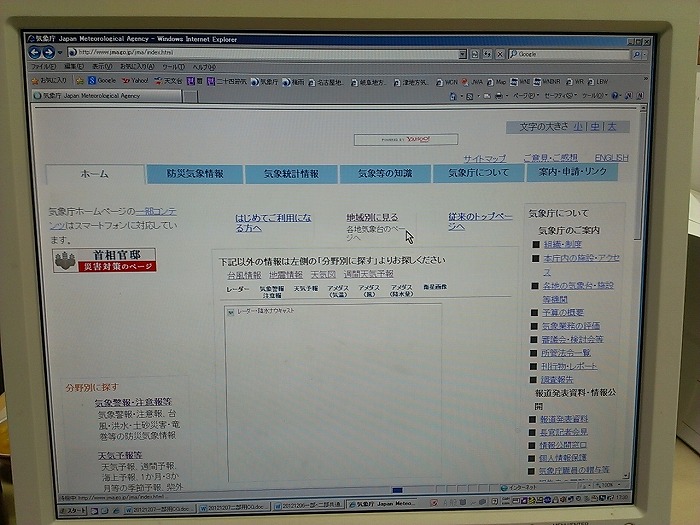Open the ファイル(F) menu
The height and width of the screenshot is (525, 700).
[x=43, y=67]
